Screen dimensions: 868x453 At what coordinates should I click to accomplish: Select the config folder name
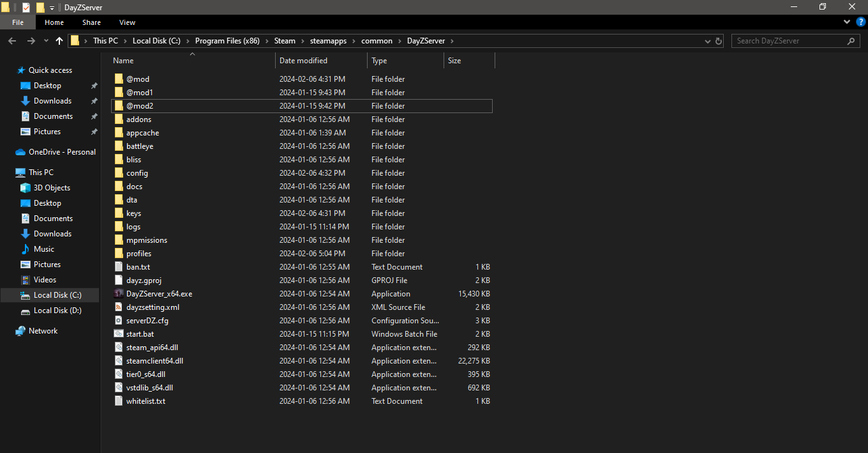point(137,173)
